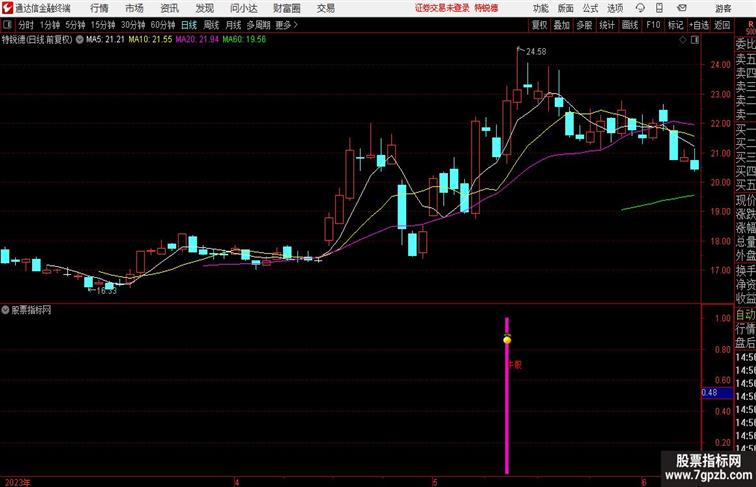Switch to the 30分钟 period tab
This screenshot has height=487, width=756.
point(133,25)
